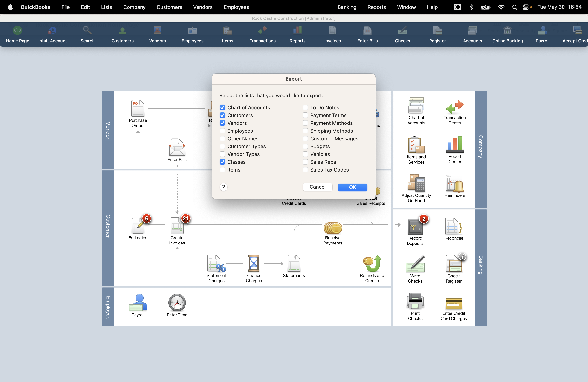588x382 pixels.
Task: Uncheck the Customers export checkbox
Action: click(222, 115)
